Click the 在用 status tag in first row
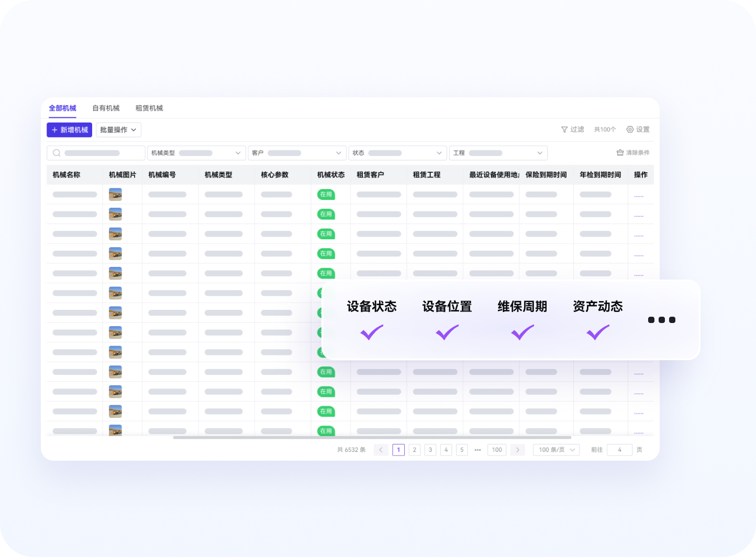 point(326,194)
